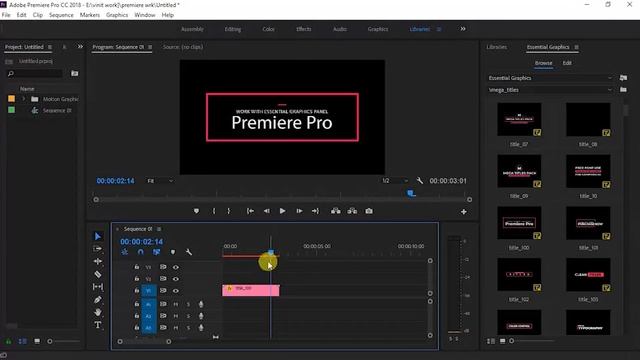Open the Mega_titles folder dropdown
This screenshot has width=640, height=360.
pos(551,90)
